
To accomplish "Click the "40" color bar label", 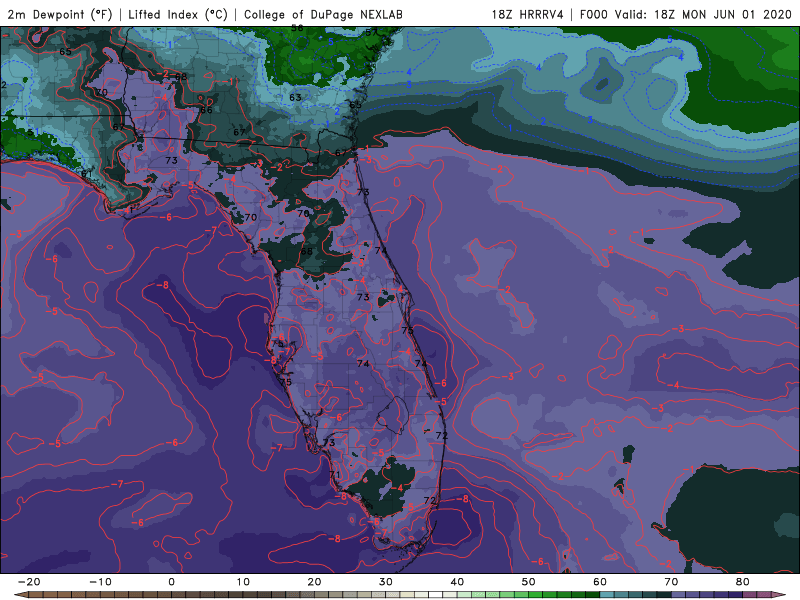I will [x=457, y=582].
